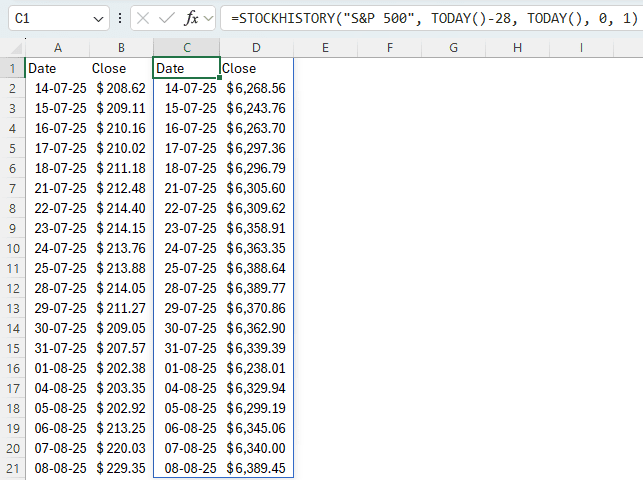
Task: Click the Cancel X icon in formula bar
Action: pyautogui.click(x=144, y=18)
